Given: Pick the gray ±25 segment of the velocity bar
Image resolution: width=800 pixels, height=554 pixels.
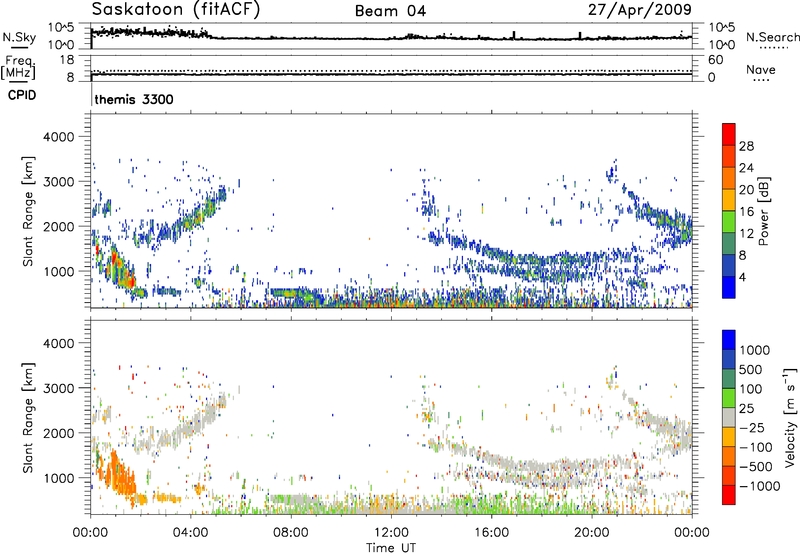Looking at the screenshot, I should [729, 417].
